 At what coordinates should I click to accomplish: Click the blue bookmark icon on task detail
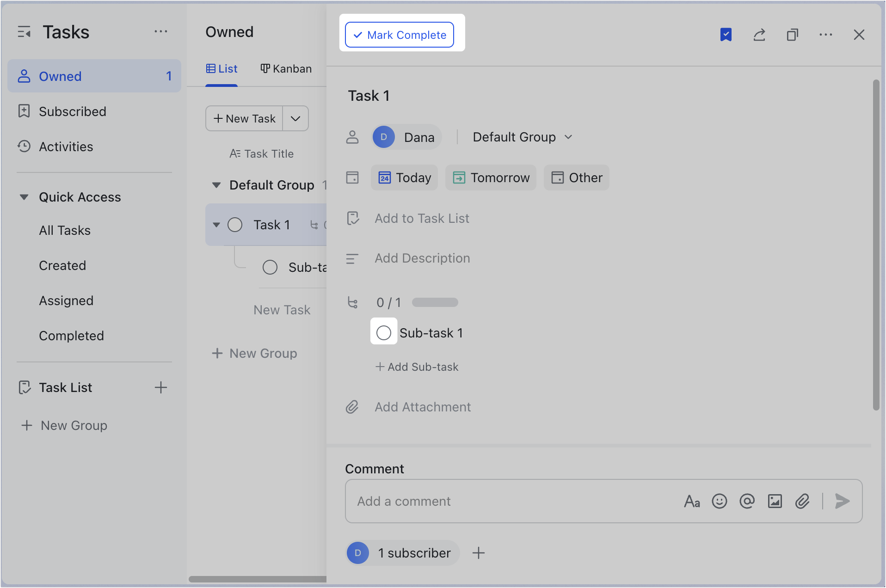726,34
